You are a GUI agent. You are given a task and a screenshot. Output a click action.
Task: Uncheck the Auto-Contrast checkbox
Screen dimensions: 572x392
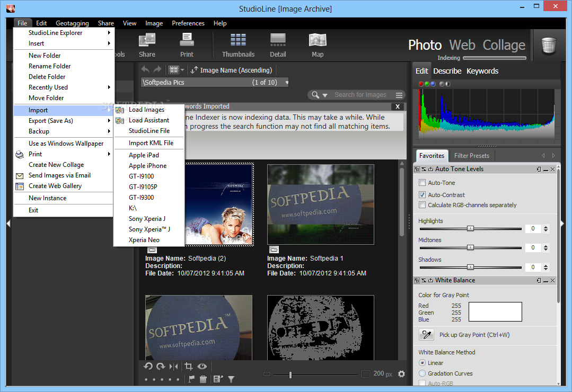422,195
